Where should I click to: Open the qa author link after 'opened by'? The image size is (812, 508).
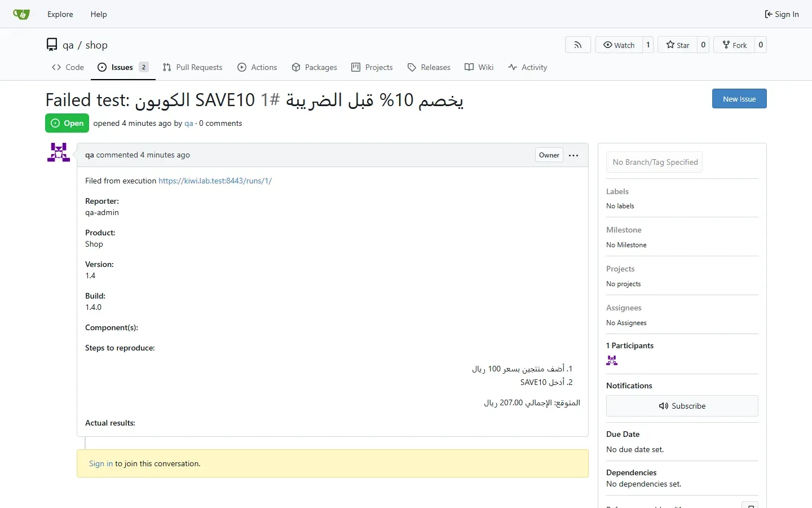point(189,123)
